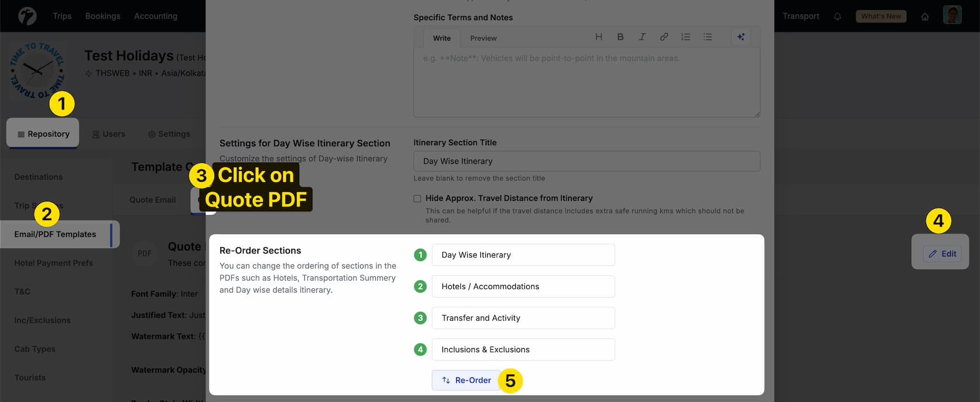Select the Write tab

(441, 38)
